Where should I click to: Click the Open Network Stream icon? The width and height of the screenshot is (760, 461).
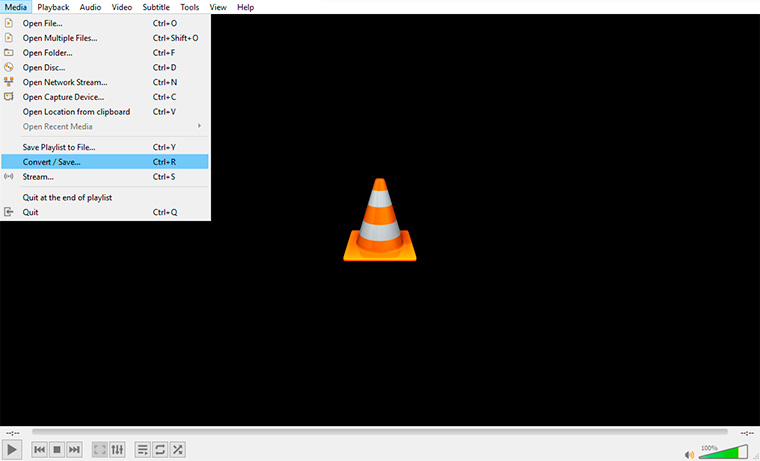[9, 82]
